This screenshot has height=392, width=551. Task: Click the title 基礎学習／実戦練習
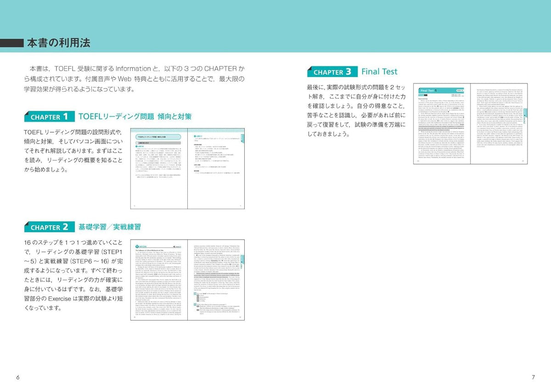110,227
